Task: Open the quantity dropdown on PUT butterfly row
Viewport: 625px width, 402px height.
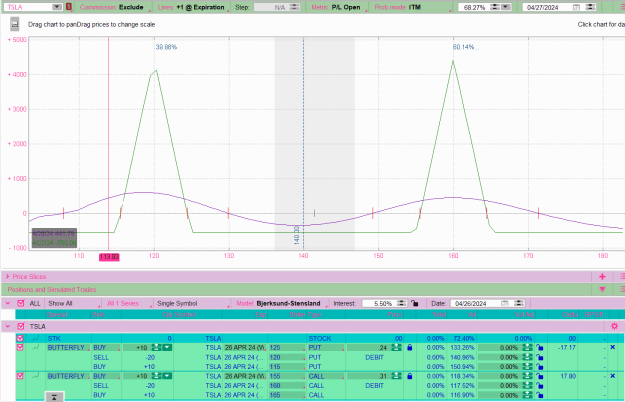Action: (167, 347)
